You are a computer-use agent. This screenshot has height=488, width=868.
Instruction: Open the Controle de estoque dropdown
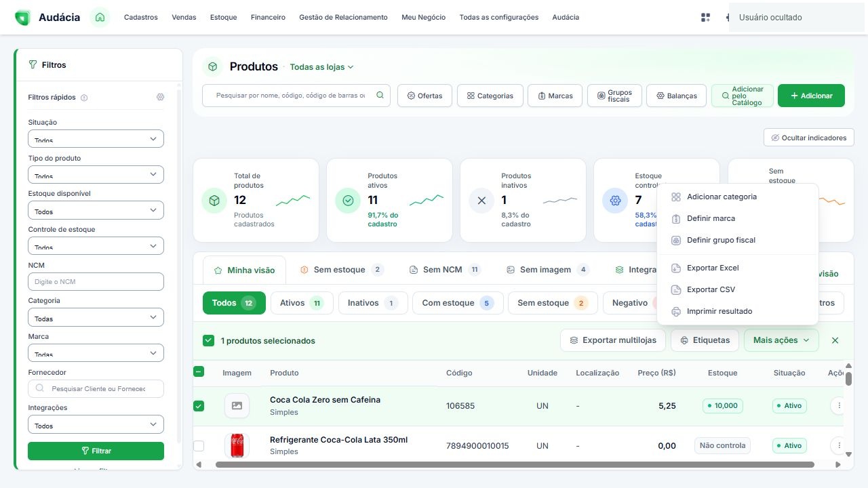96,245
